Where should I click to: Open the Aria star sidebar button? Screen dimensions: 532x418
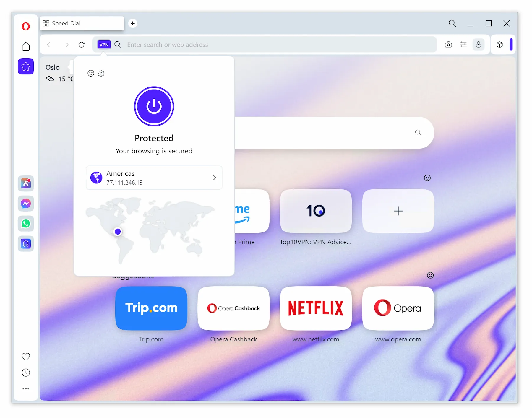click(26, 66)
